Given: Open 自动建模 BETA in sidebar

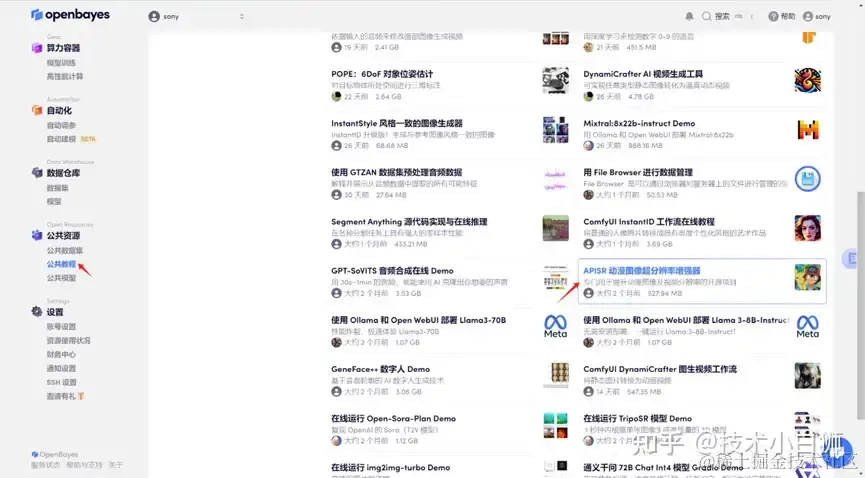Looking at the screenshot, I should click(71, 139).
